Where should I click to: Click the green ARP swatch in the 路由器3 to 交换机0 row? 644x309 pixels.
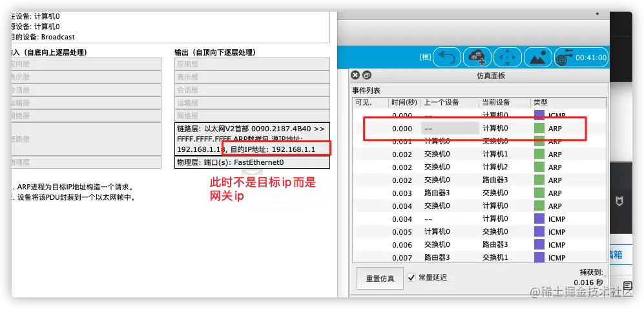tap(539, 193)
